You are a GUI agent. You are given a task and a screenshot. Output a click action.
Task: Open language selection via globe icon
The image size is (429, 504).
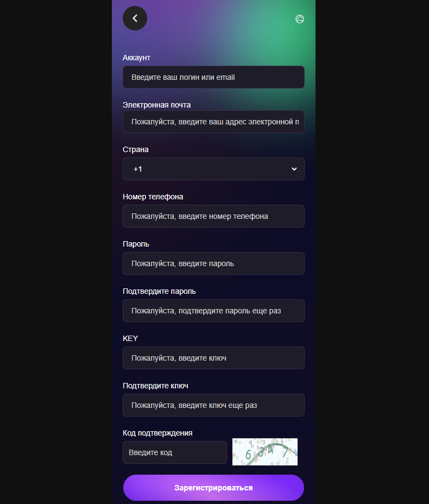click(x=299, y=19)
